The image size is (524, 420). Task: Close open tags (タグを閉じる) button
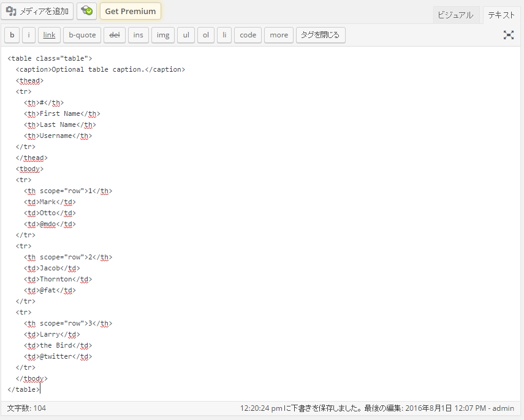pos(321,35)
